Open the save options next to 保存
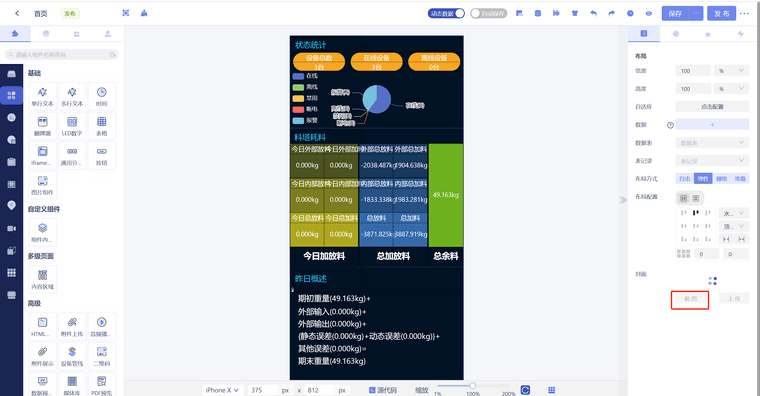 (696, 14)
